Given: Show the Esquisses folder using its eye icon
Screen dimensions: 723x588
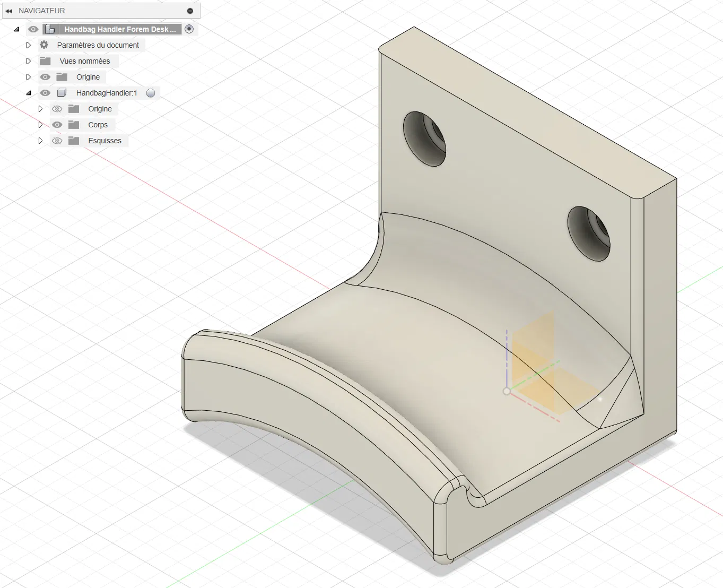Looking at the screenshot, I should 57,141.
